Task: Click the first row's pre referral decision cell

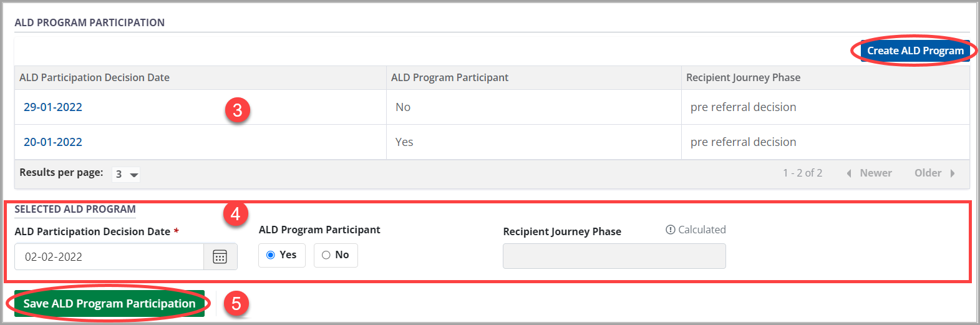Action: tap(743, 107)
